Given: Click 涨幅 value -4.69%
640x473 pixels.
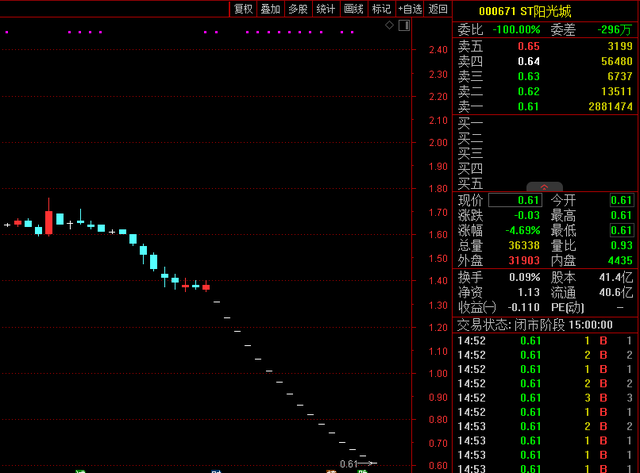Looking at the screenshot, I should point(522,230).
